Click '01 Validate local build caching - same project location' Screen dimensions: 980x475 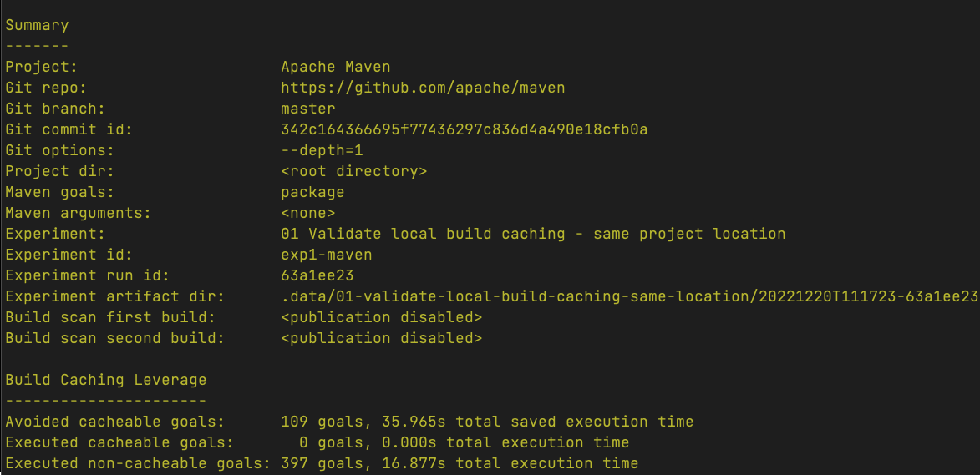coord(533,234)
